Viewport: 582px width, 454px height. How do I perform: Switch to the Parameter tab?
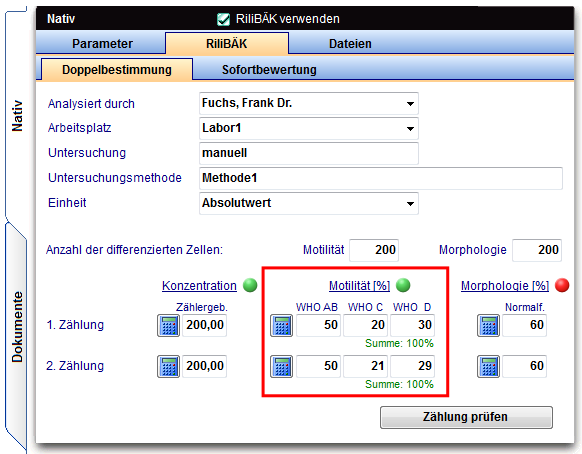click(x=102, y=43)
